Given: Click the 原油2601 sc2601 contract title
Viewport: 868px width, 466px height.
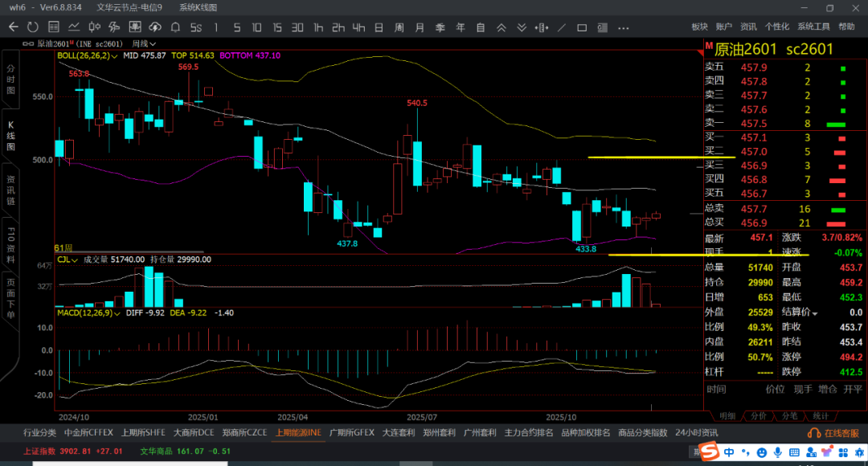Looking at the screenshot, I should 774,49.
